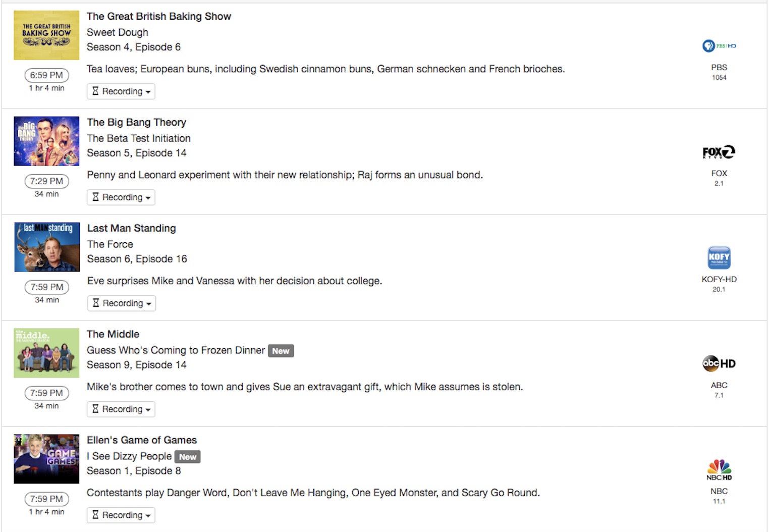Open the Last Man Standing title link
The image size is (769, 532).
point(132,228)
